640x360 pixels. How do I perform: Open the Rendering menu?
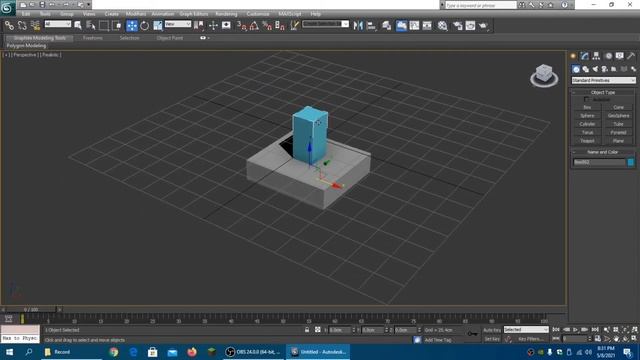click(x=226, y=14)
